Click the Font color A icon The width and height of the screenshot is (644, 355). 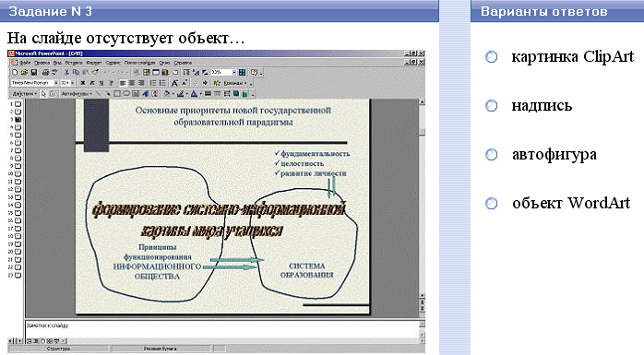click(x=194, y=93)
